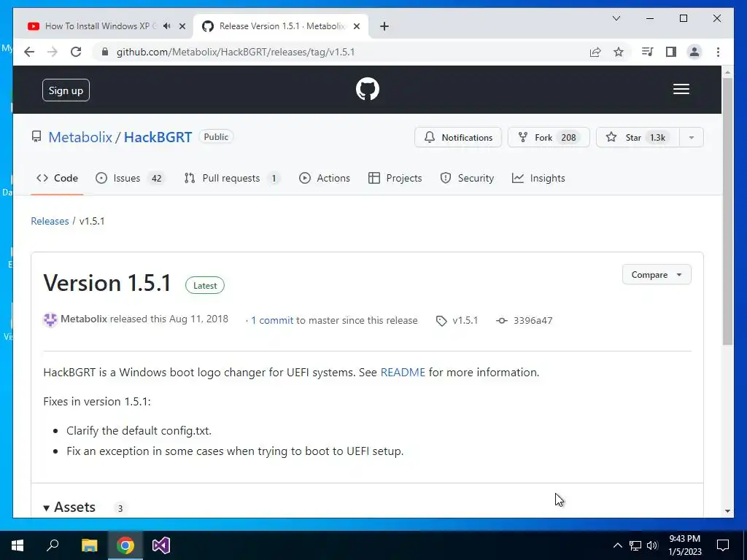747x560 pixels.
Task: Open Chrome tab search chevron
Action: coord(616,18)
